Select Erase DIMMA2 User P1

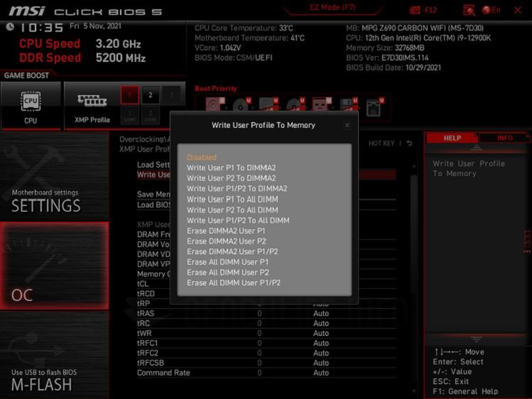click(227, 231)
